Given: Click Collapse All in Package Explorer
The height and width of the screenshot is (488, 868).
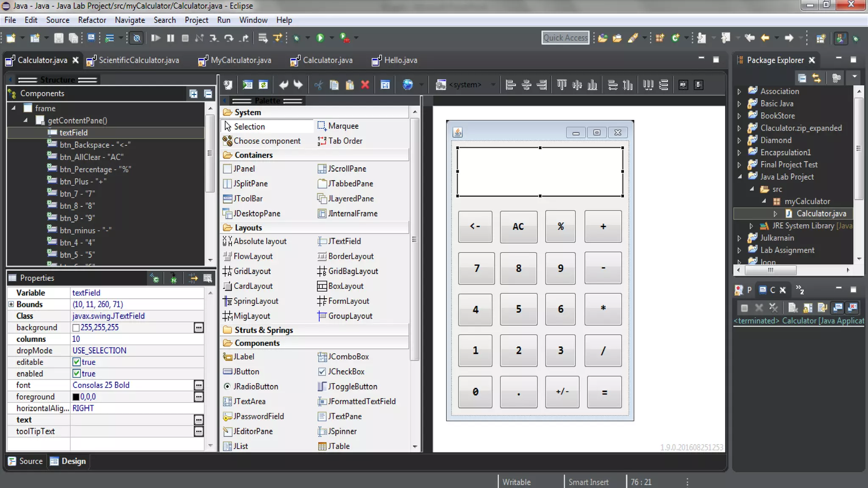Looking at the screenshot, I should [802, 78].
